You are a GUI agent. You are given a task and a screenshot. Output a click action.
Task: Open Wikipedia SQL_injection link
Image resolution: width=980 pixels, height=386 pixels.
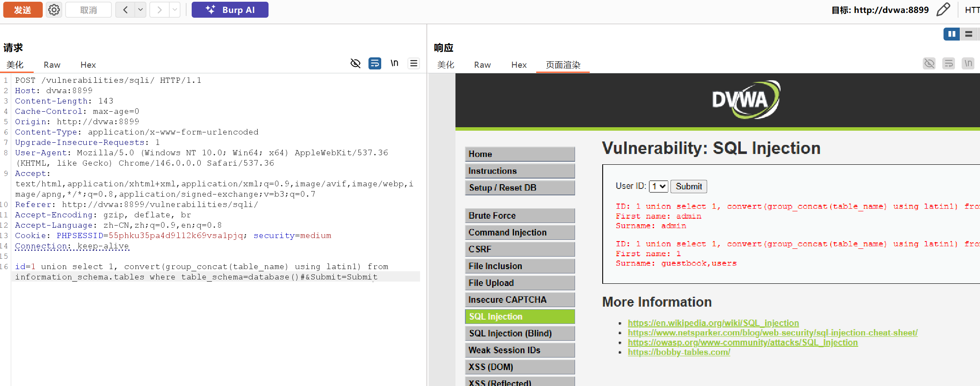pos(713,323)
